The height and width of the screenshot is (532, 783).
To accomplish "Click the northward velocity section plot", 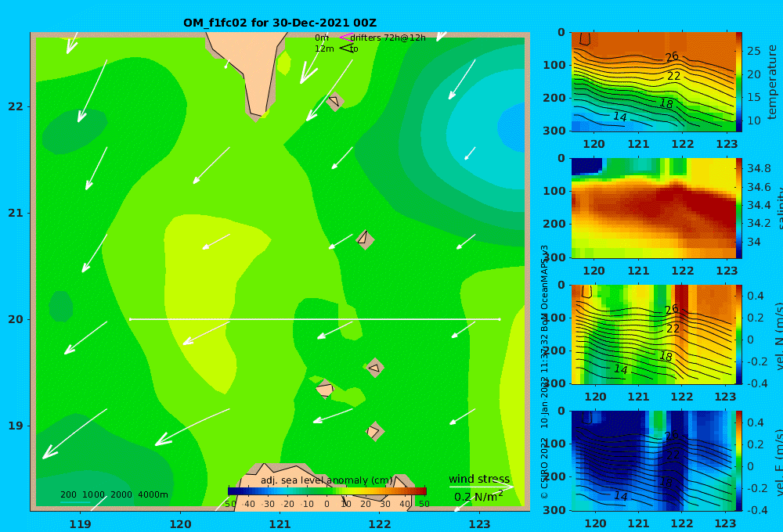I will coord(653,334).
